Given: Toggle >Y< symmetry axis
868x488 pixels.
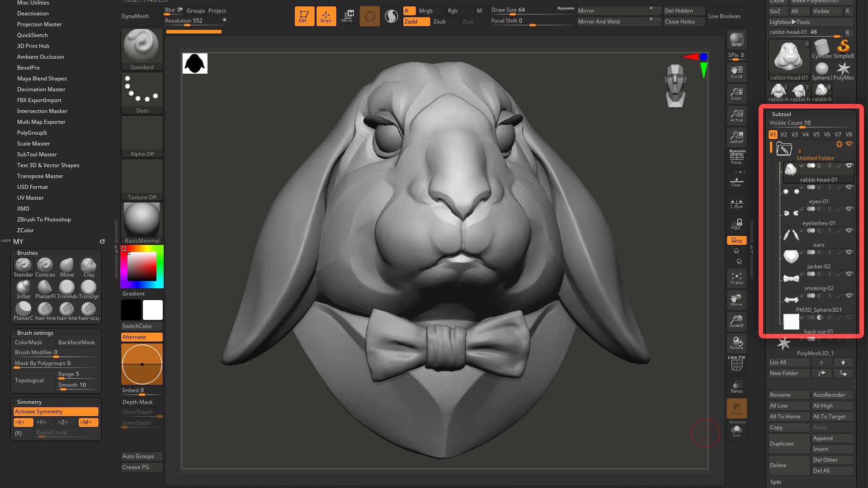Looking at the screenshot, I should (45, 422).
